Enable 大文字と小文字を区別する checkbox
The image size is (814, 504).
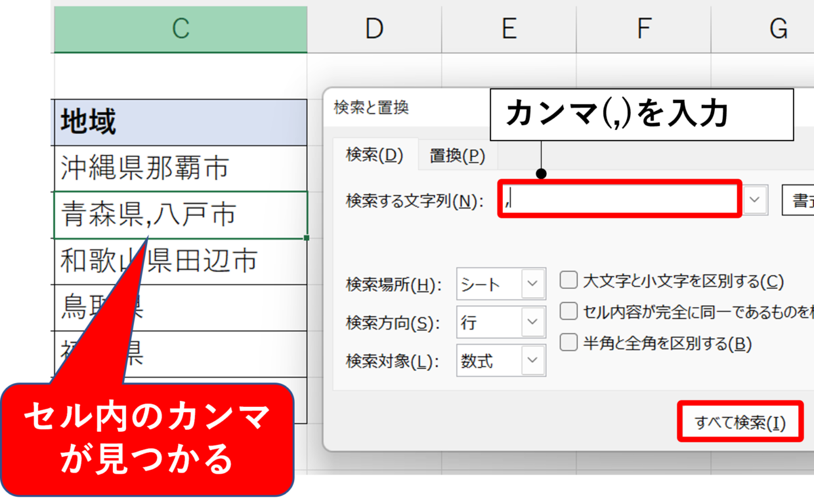click(x=568, y=281)
